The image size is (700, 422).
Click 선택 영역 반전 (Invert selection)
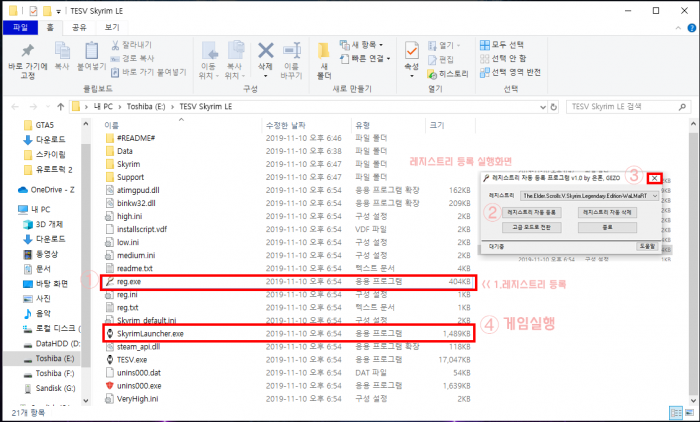point(510,72)
